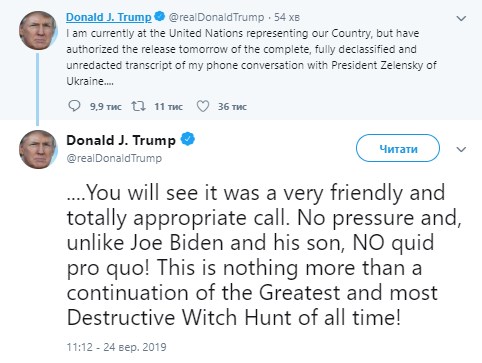Click the @realDonaldTrump handle under the bold name
Viewport: 482px width, 363px height.
pos(114,158)
